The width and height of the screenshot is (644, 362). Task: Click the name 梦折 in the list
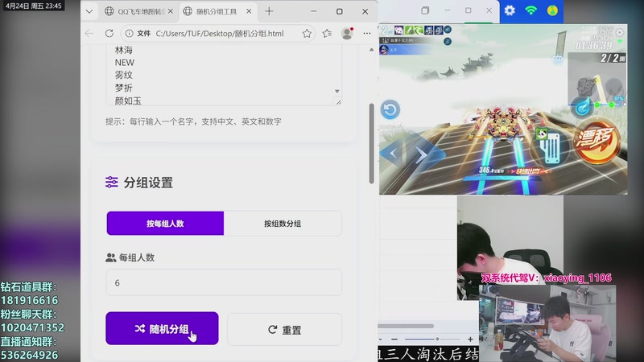[x=124, y=88]
